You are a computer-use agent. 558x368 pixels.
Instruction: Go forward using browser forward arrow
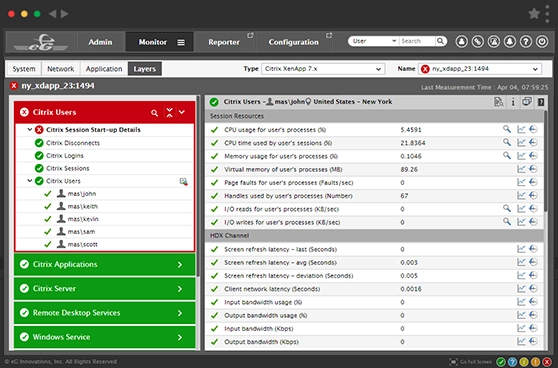[x=64, y=14]
